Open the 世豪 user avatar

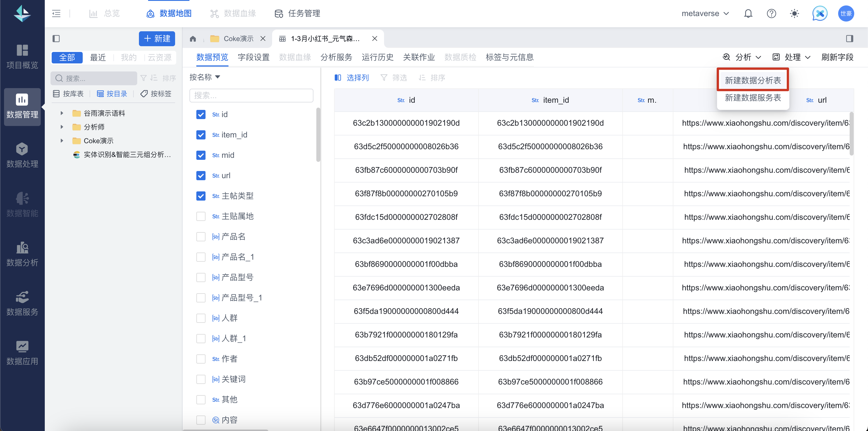tap(846, 13)
